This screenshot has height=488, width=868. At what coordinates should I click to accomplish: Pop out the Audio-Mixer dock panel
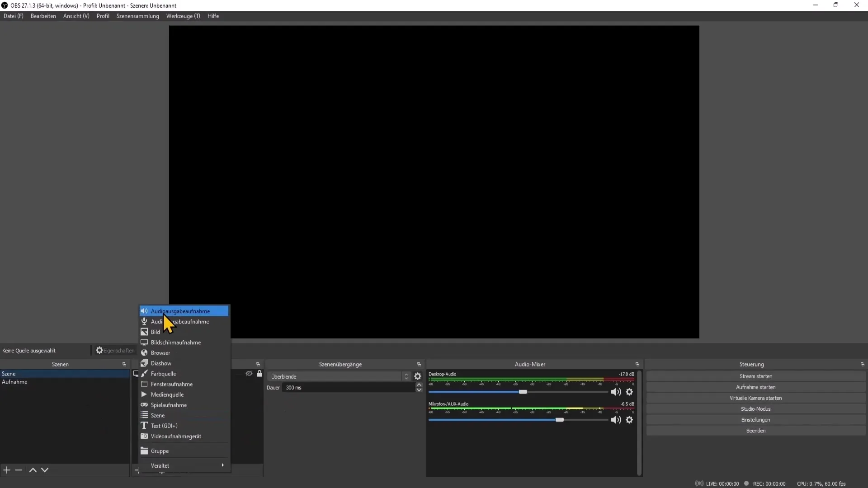point(637,364)
